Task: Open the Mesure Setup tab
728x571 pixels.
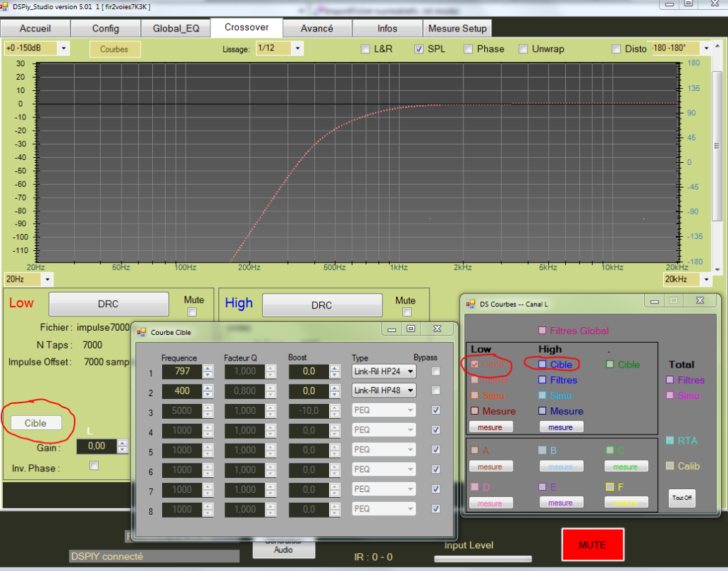Action: coord(457,28)
